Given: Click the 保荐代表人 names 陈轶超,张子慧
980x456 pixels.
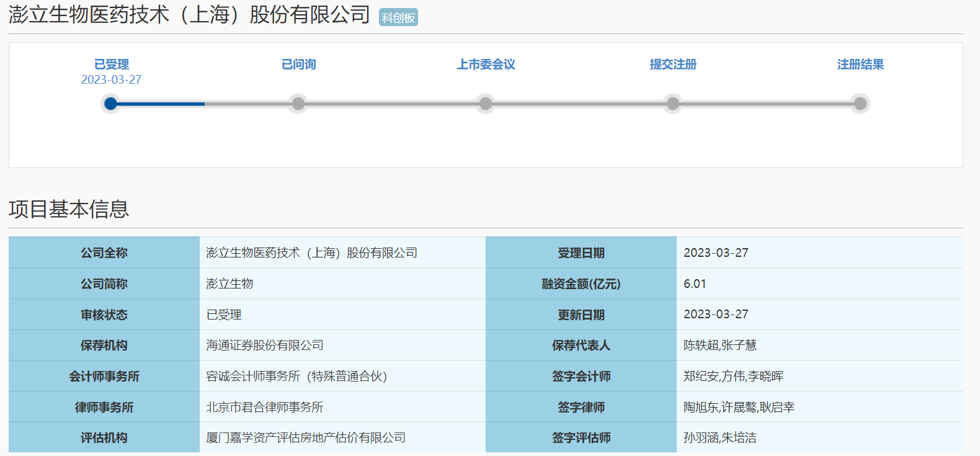Looking at the screenshot, I should (719, 346).
